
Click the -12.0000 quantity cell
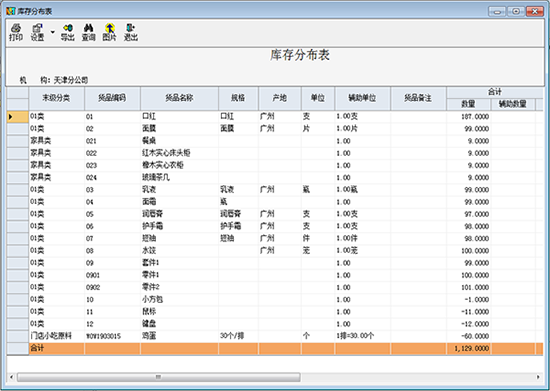468,324
